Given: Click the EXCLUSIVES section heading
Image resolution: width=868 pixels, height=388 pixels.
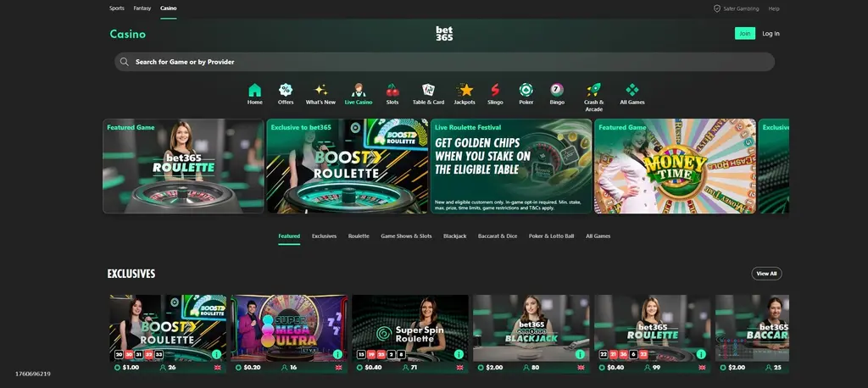Looking at the screenshot, I should pos(131,274).
